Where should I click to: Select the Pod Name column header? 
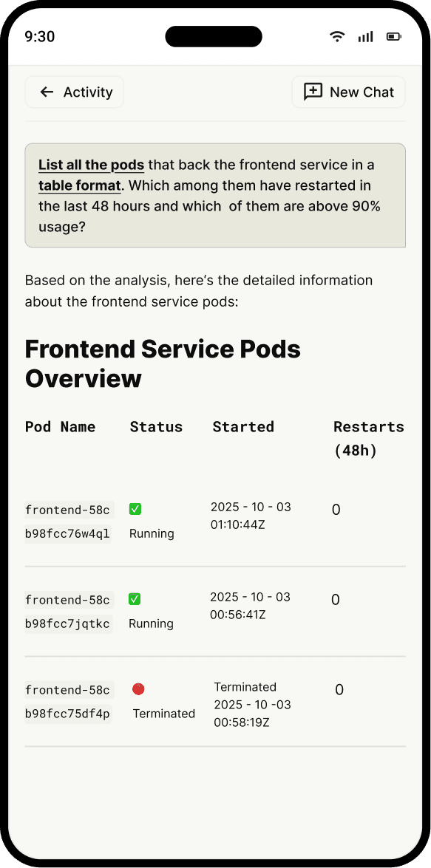pyautogui.click(x=60, y=426)
